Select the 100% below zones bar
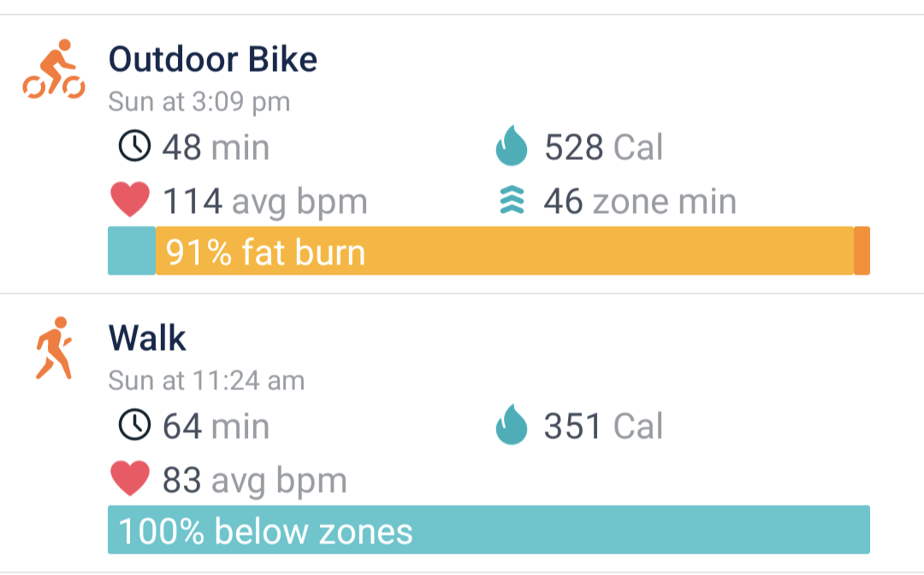The width and height of the screenshot is (924, 575). (489, 530)
